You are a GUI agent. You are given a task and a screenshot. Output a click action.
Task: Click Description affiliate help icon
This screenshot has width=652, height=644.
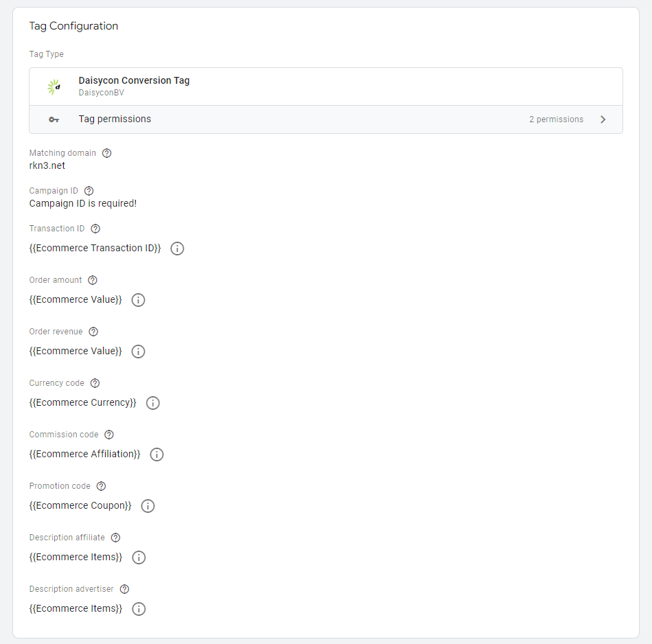(115, 538)
